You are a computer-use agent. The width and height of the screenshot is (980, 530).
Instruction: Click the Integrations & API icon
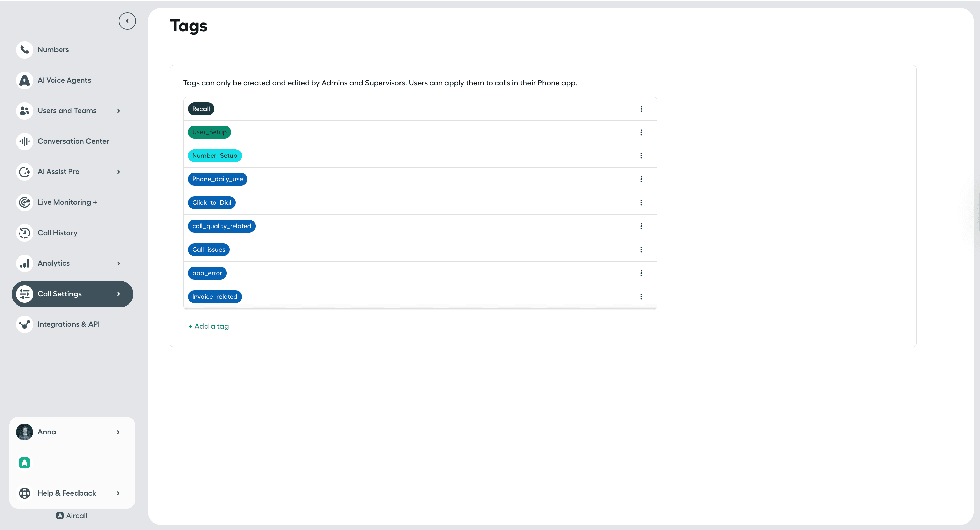click(x=25, y=324)
